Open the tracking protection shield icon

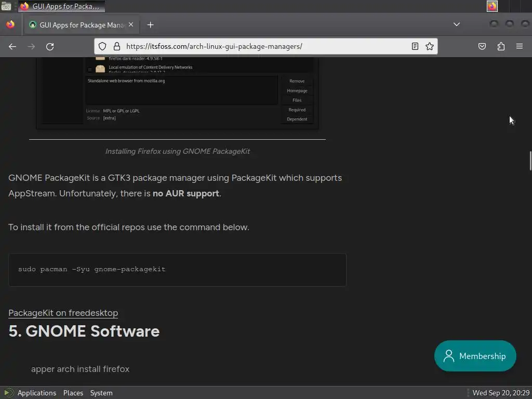click(x=102, y=46)
